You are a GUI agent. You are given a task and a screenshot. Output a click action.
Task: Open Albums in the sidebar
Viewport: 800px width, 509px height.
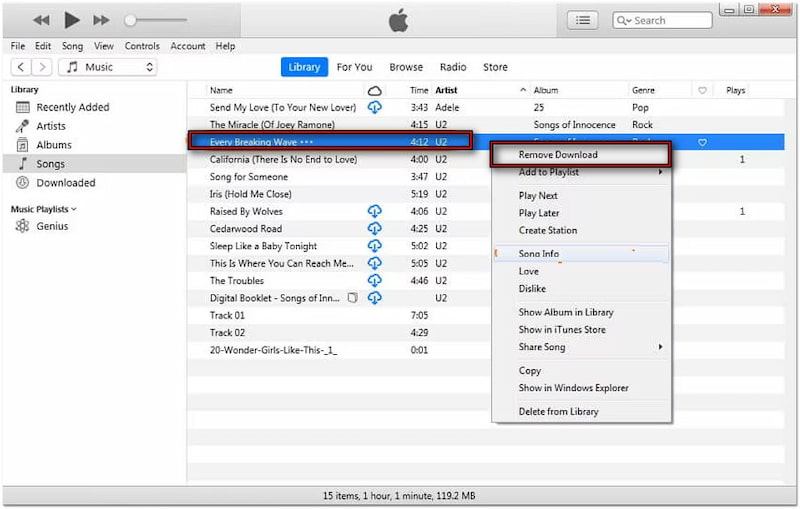pos(94,145)
